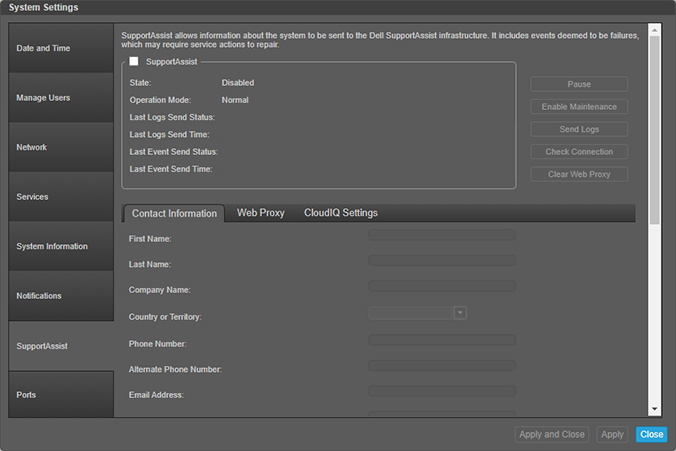Go to the Notifications section

tap(60, 296)
